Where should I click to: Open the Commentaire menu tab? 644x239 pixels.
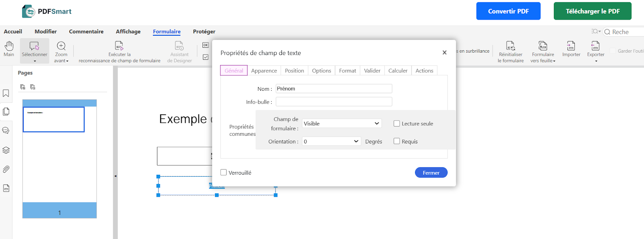click(x=86, y=31)
